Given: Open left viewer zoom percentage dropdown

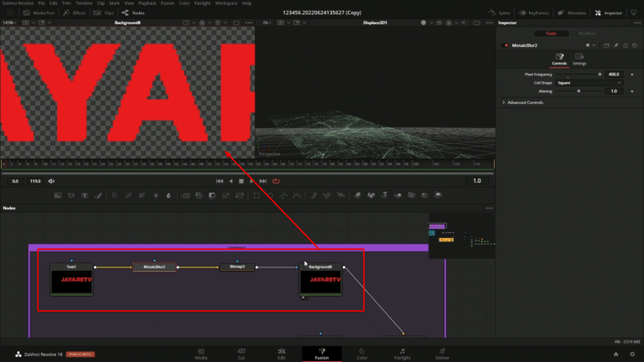Looking at the screenshot, I should 9,23.
